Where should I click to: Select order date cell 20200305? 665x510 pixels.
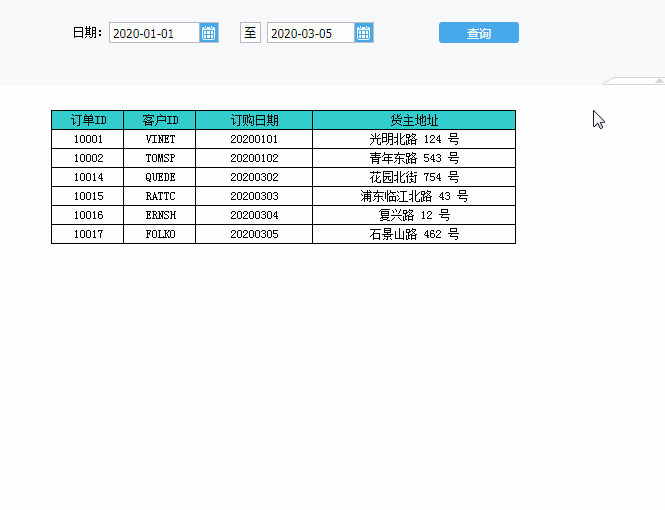click(254, 234)
